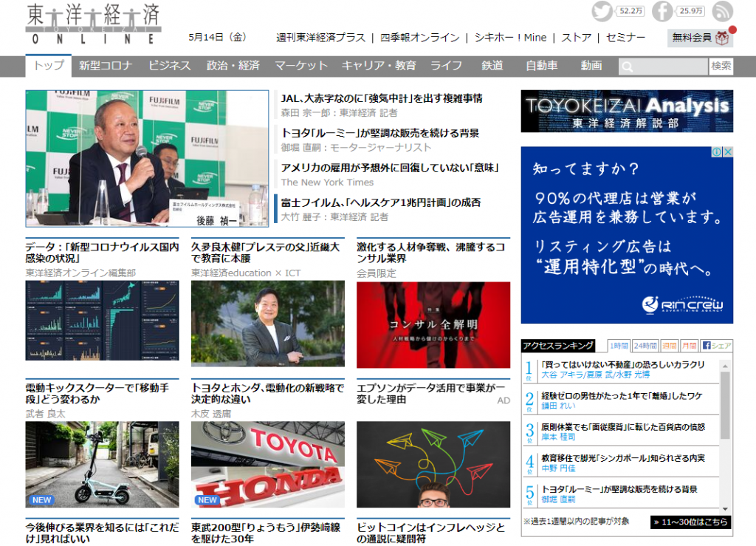Open the RSS feed icon
756x546 pixels.
point(722,11)
